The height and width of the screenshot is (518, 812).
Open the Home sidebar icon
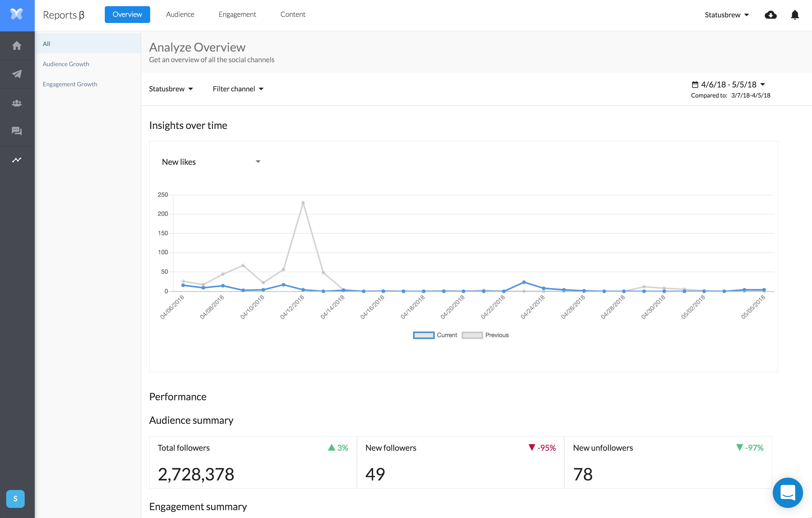pos(17,45)
